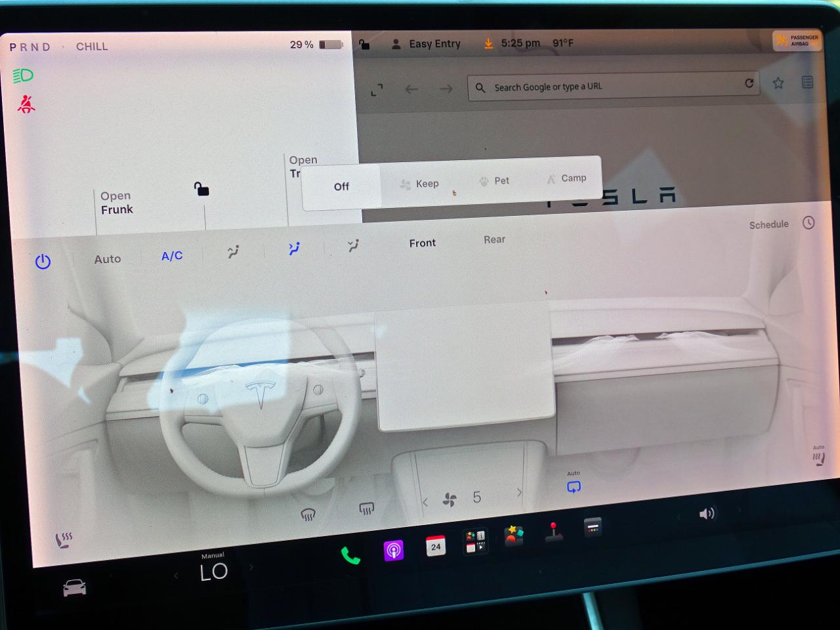Select feet-level airflow vent icon
Viewport: 840px width, 630px height.
tap(354, 246)
